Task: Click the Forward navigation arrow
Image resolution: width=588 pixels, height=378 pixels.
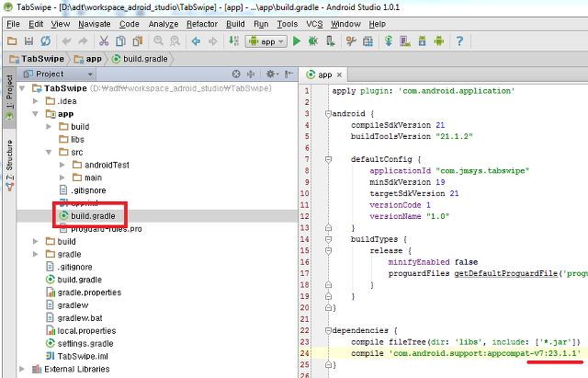Action: 212,40
